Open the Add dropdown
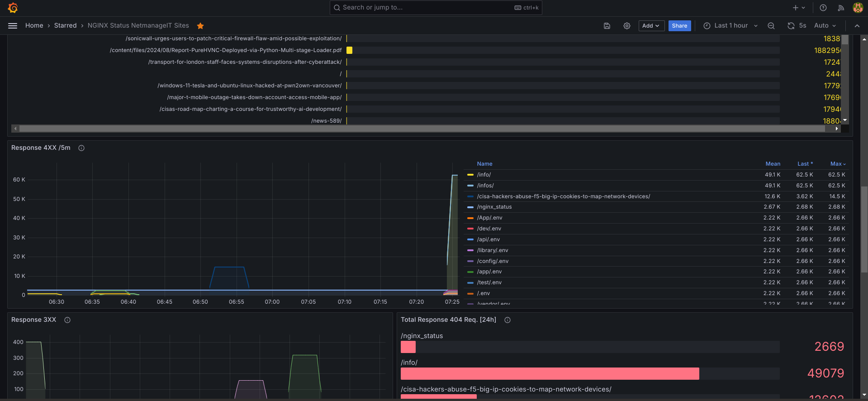Viewport: 868px width, 401px height. pyautogui.click(x=651, y=26)
